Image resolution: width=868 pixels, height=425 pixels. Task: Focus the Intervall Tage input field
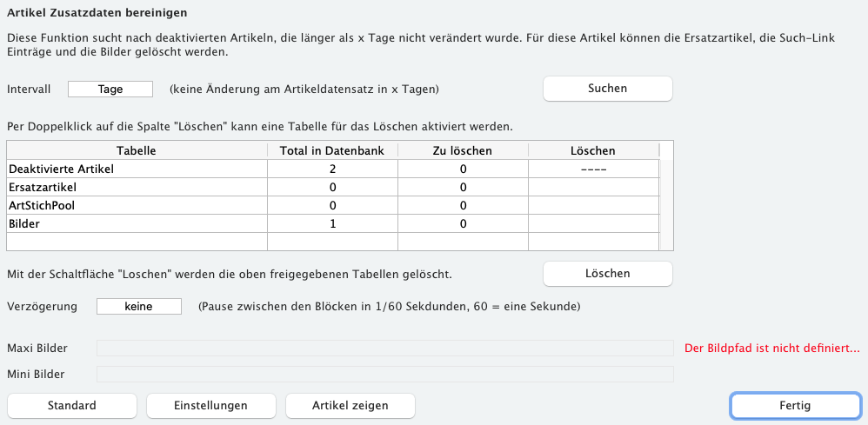pos(110,90)
